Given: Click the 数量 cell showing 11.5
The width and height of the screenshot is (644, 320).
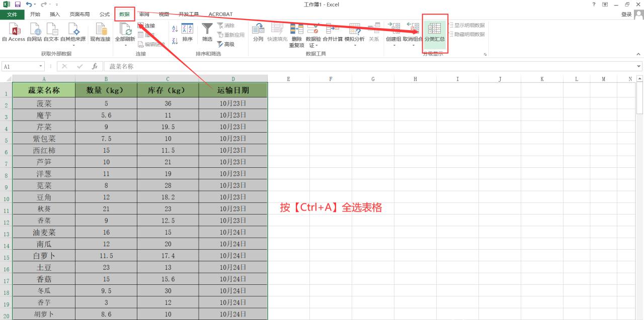Looking at the screenshot, I should [106, 255].
